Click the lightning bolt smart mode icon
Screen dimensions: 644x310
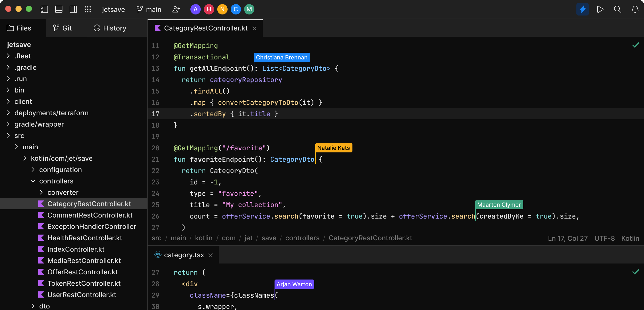click(x=582, y=10)
